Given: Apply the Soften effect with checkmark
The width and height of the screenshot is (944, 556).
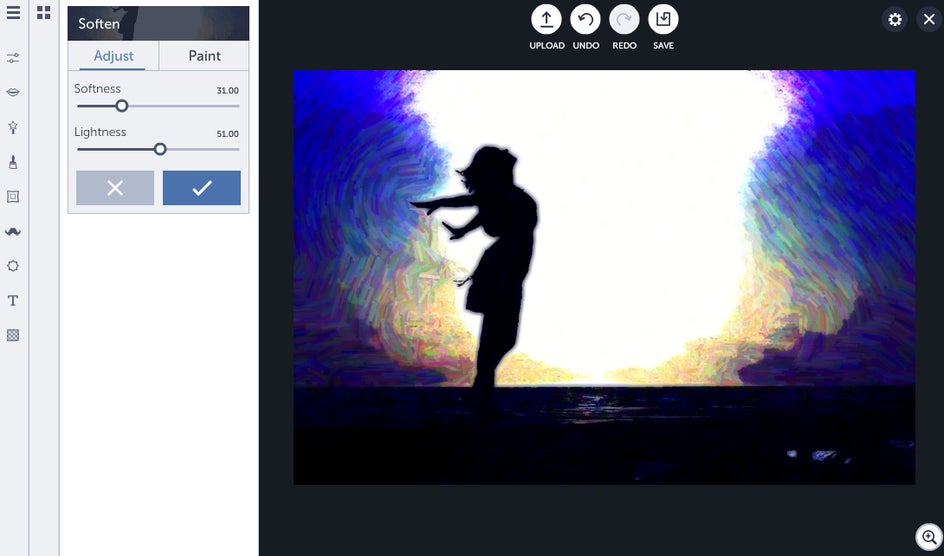Looking at the screenshot, I should (202, 188).
